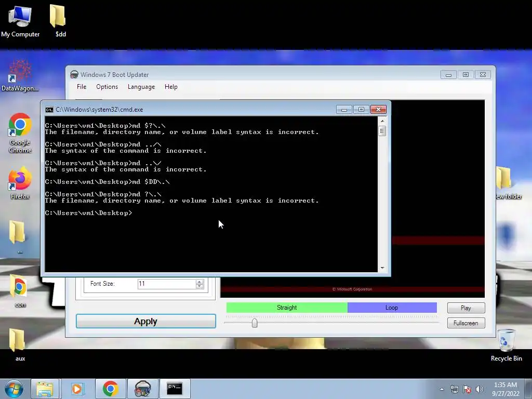Decrease Font Size with down arrow
Viewport: 532px width, 399px height.
tap(199, 286)
